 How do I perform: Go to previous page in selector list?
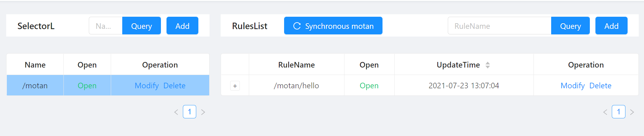pyautogui.click(x=176, y=112)
